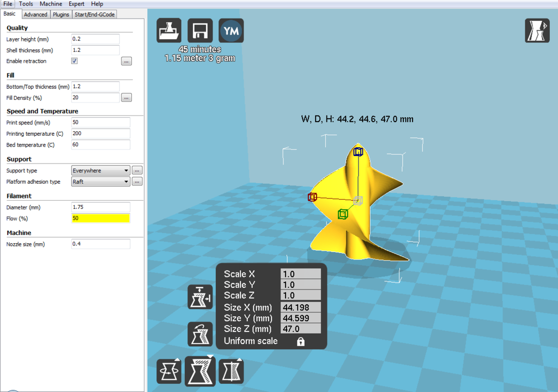558x392 pixels.
Task: Click the Load model icon
Action: pyautogui.click(x=169, y=31)
